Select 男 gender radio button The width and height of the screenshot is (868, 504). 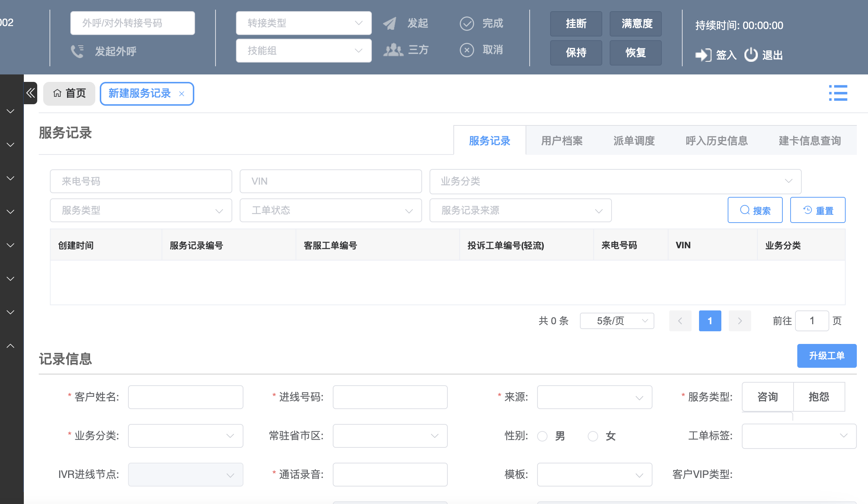[542, 436]
